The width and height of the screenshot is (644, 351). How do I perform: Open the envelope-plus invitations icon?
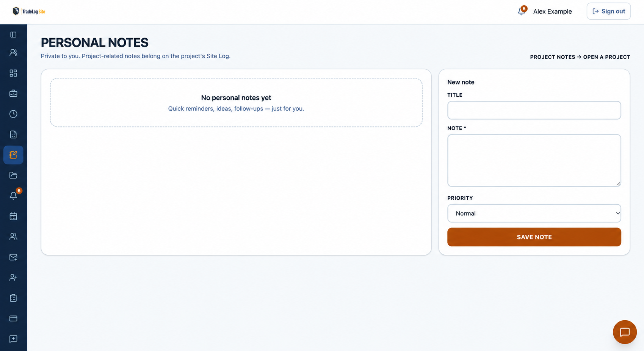click(13, 257)
